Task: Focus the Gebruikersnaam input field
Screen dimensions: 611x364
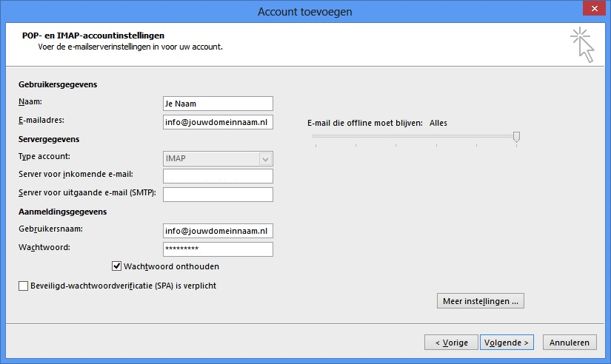Action: point(218,231)
